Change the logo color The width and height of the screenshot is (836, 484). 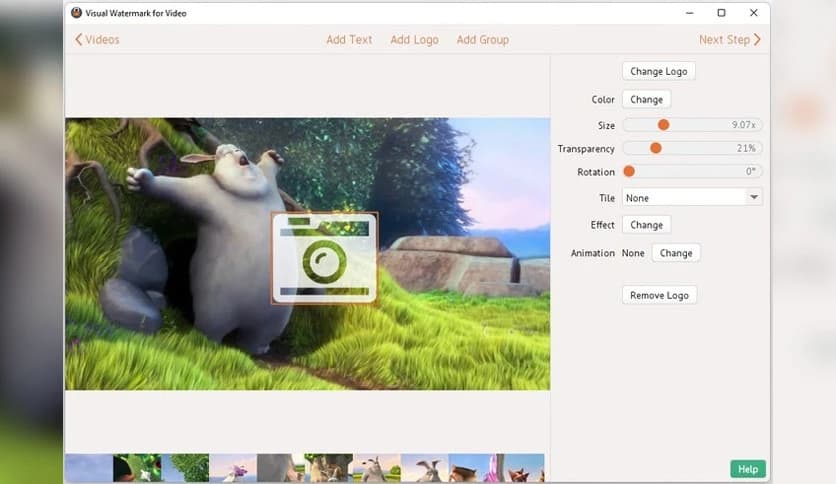click(x=646, y=99)
